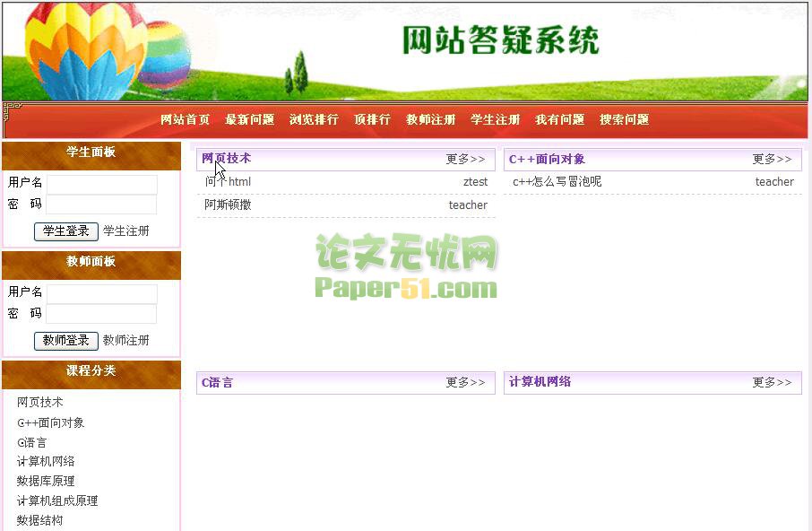Select 网页技术 in the course category list
The image size is (812, 531).
click(39, 402)
